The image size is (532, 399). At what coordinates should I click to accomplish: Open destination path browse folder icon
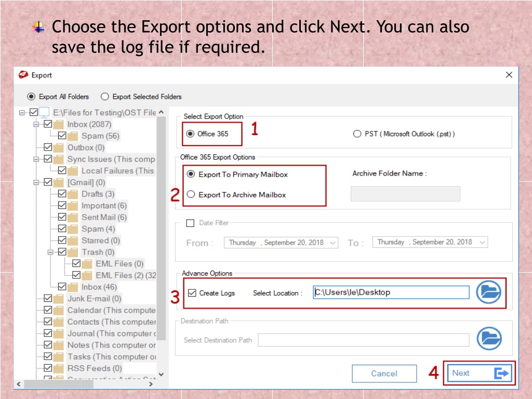point(489,338)
